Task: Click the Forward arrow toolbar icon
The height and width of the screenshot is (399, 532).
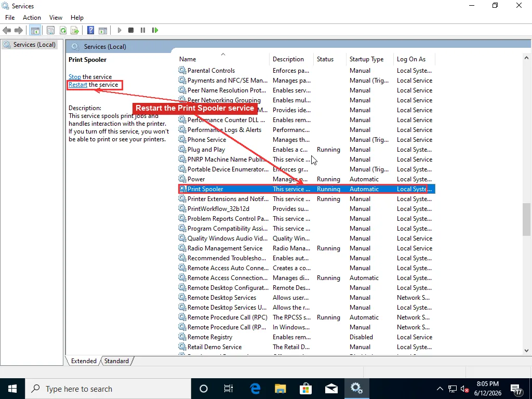Action: [19, 30]
